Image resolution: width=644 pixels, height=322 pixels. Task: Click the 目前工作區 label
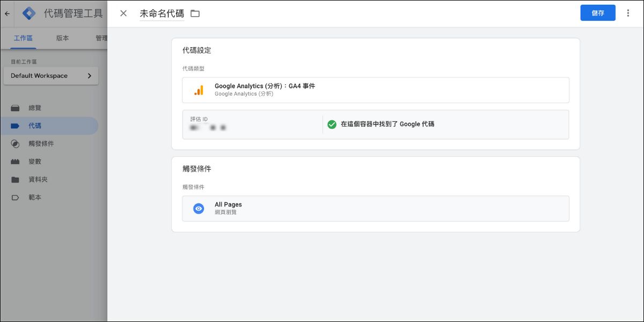[24, 62]
